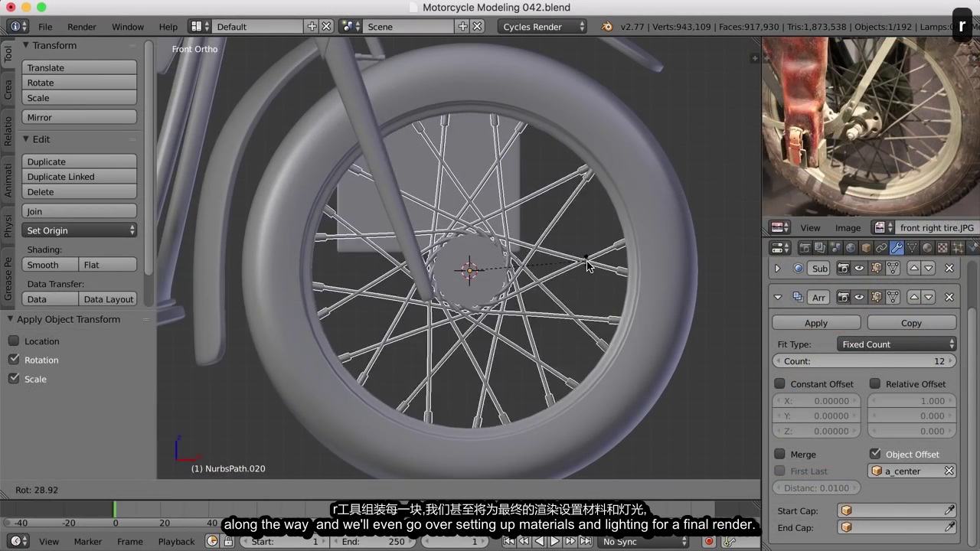Enable Constant Offset checkbox
The width and height of the screenshot is (980, 551).
(779, 383)
